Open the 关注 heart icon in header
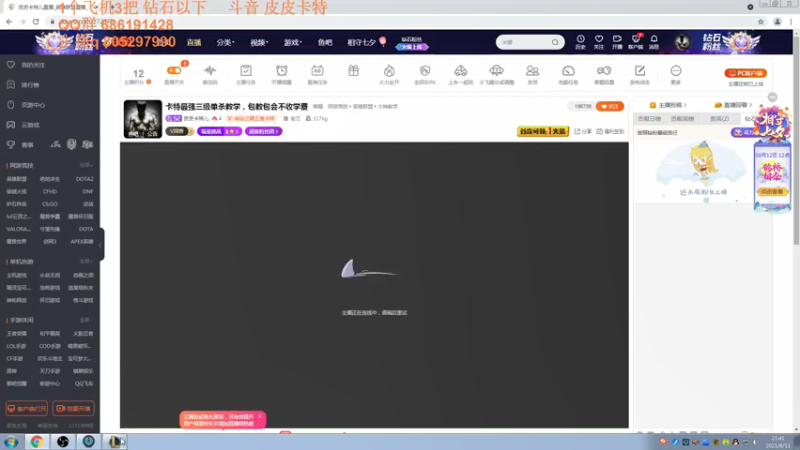This screenshot has height=450, width=800. 598,42
